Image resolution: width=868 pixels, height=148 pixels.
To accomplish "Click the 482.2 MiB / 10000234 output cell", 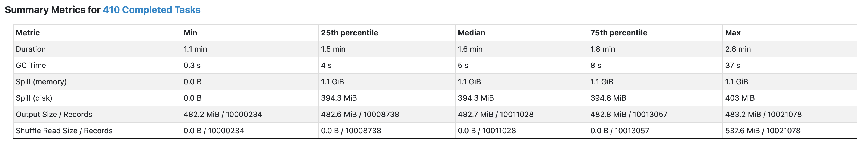I will 223,114.
